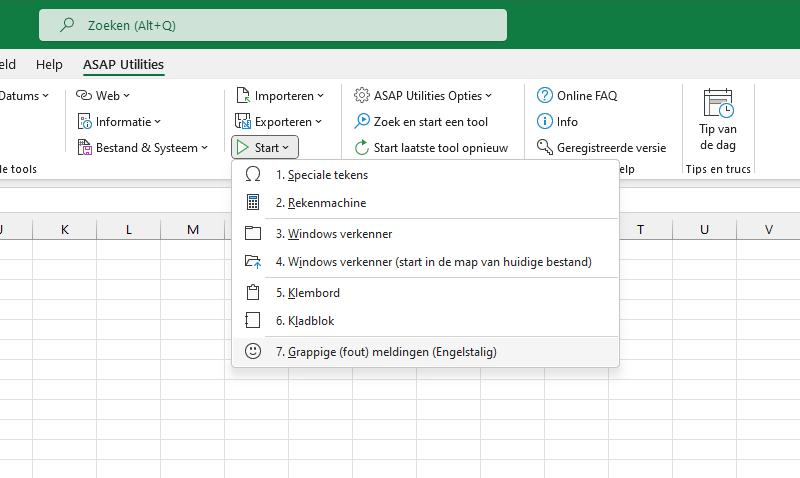Choose 3. Windows verkenner

(x=425, y=234)
